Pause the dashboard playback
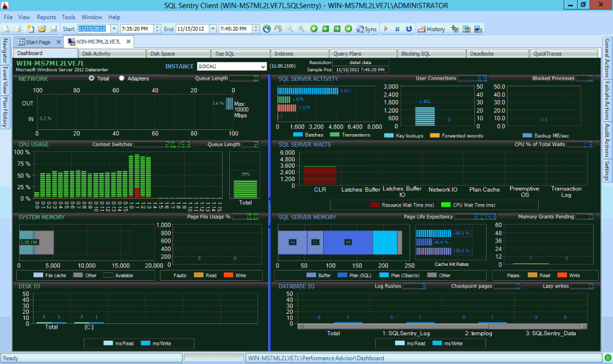The height and width of the screenshot is (364, 613). [397, 29]
